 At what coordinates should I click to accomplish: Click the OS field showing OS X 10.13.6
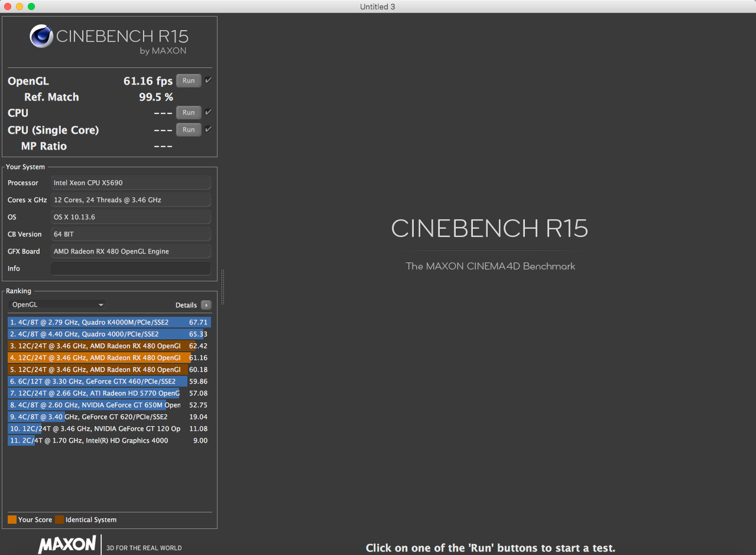[131, 217]
